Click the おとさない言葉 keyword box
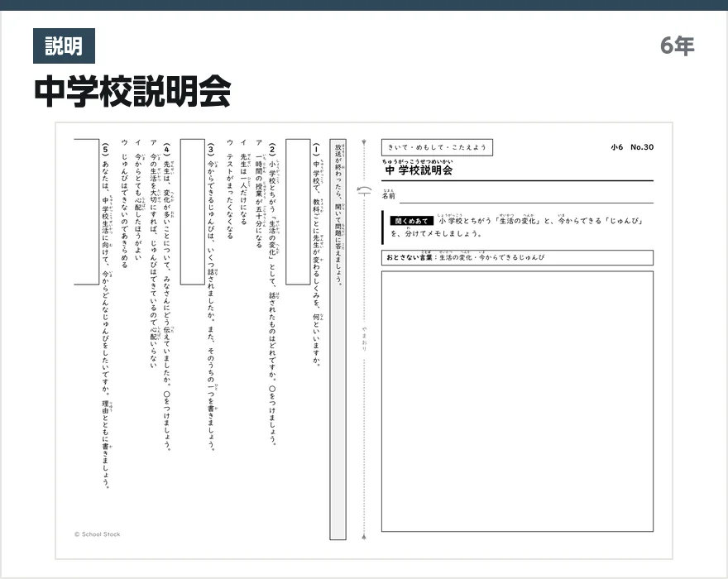 pos(517,257)
